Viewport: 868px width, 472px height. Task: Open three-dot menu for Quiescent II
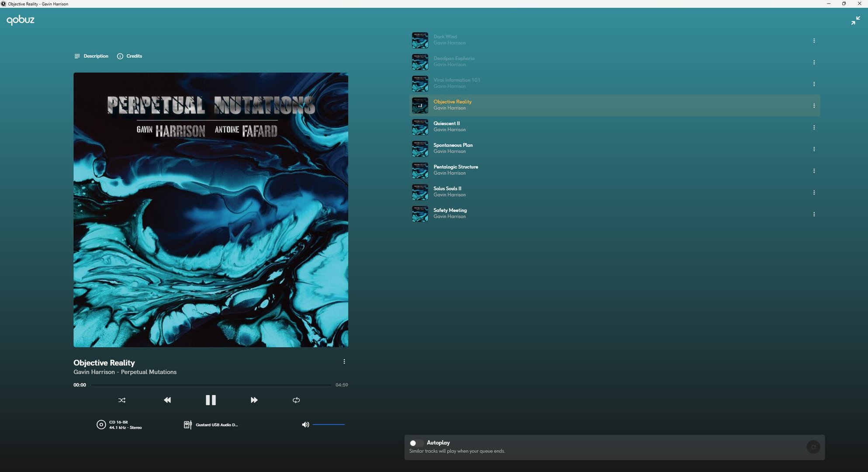[x=814, y=128]
